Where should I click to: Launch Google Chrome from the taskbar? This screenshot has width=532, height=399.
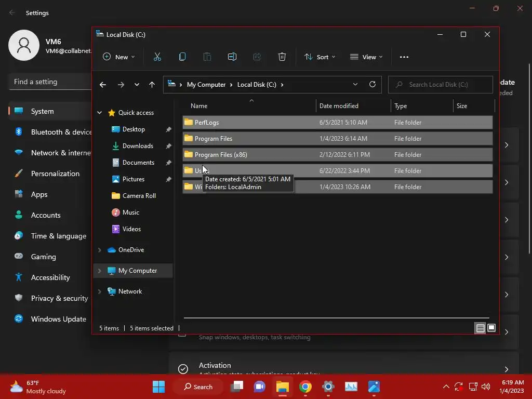click(x=305, y=387)
